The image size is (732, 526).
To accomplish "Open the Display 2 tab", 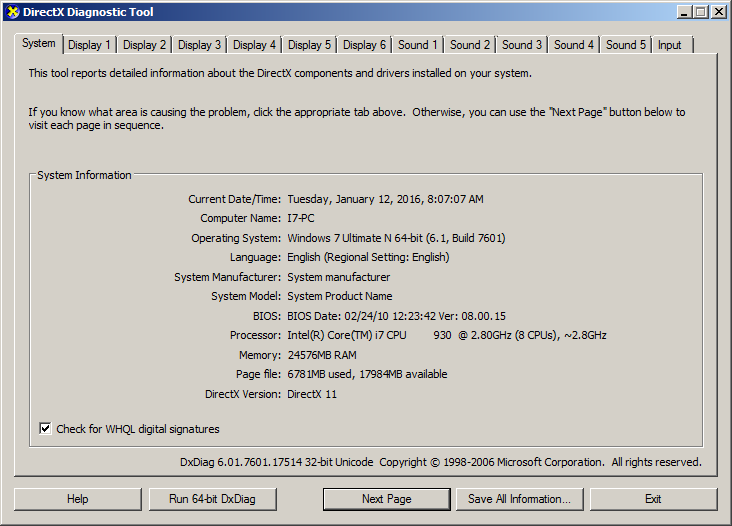I will pyautogui.click(x=144, y=45).
